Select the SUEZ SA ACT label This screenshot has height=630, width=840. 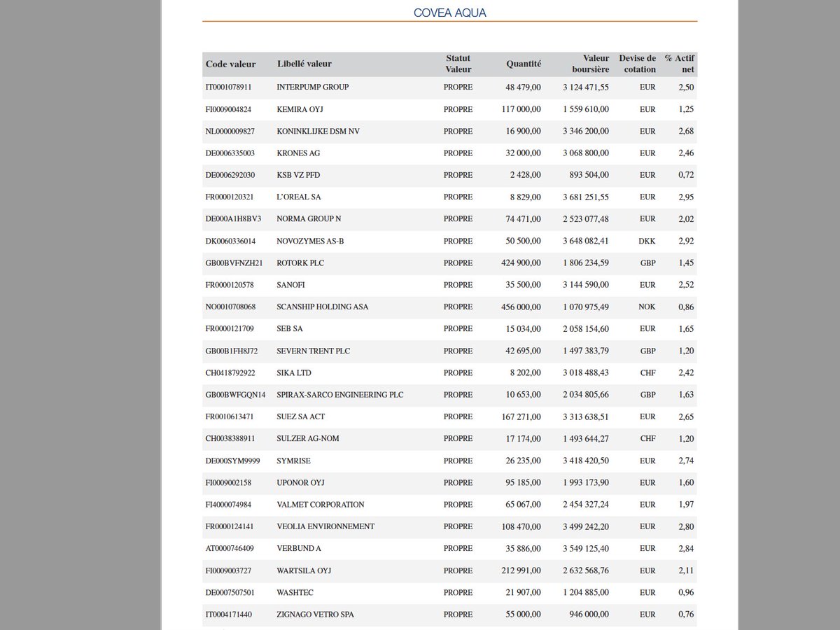coord(300,417)
